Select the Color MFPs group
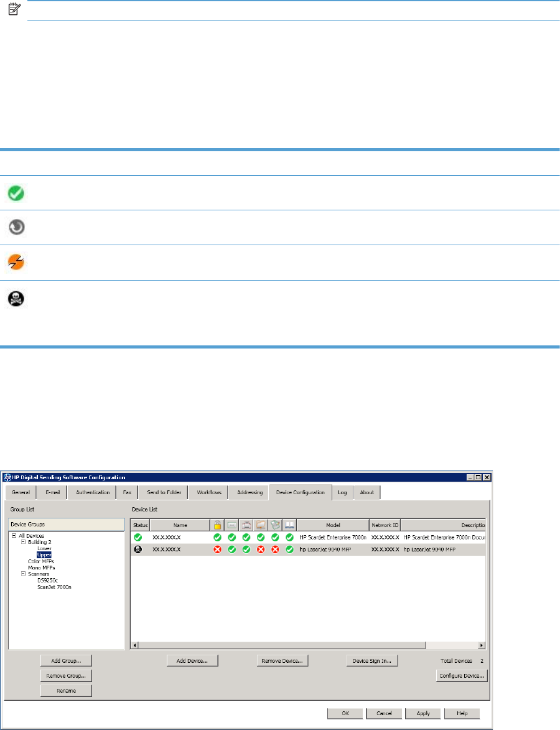The image size is (560, 730). [x=41, y=561]
